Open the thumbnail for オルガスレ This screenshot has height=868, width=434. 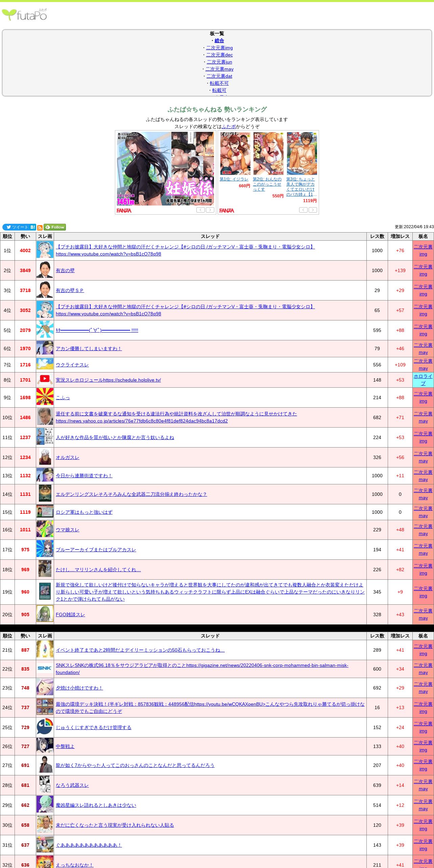click(x=45, y=457)
